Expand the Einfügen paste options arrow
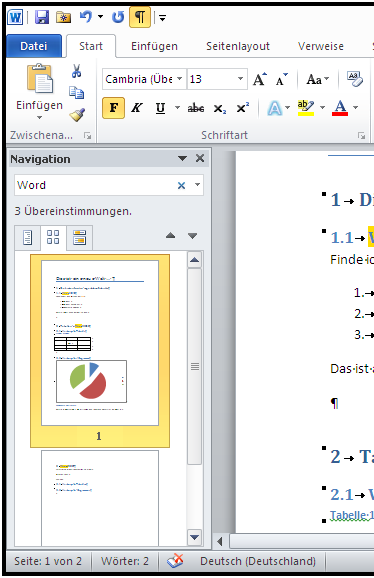Viewport: 374px width, 578px height. 39,118
